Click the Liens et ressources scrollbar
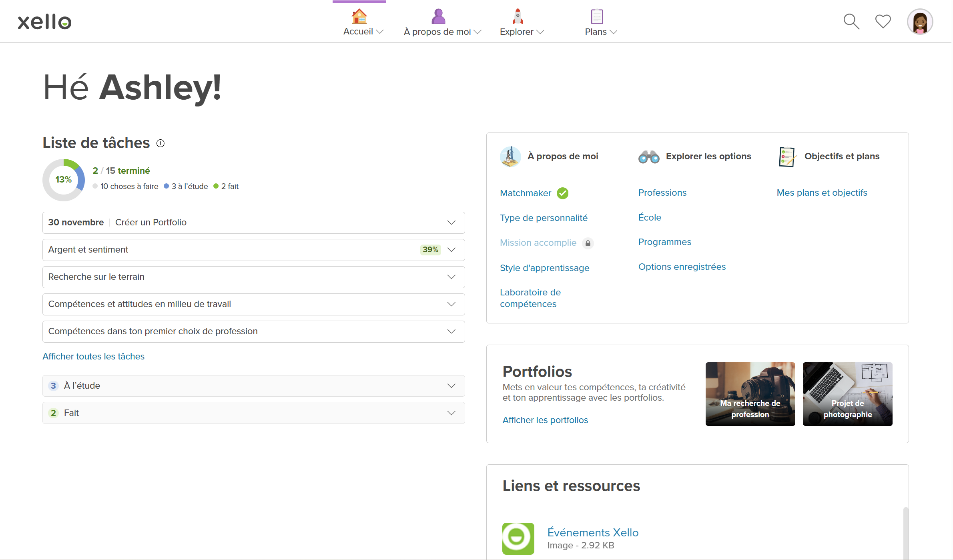 (905, 534)
